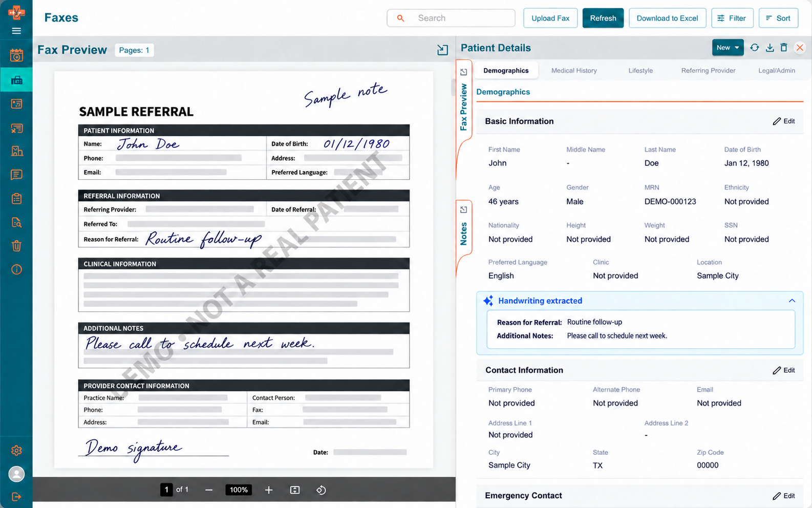812x508 pixels.
Task: Zoom out the fax preview
Action: click(209, 490)
